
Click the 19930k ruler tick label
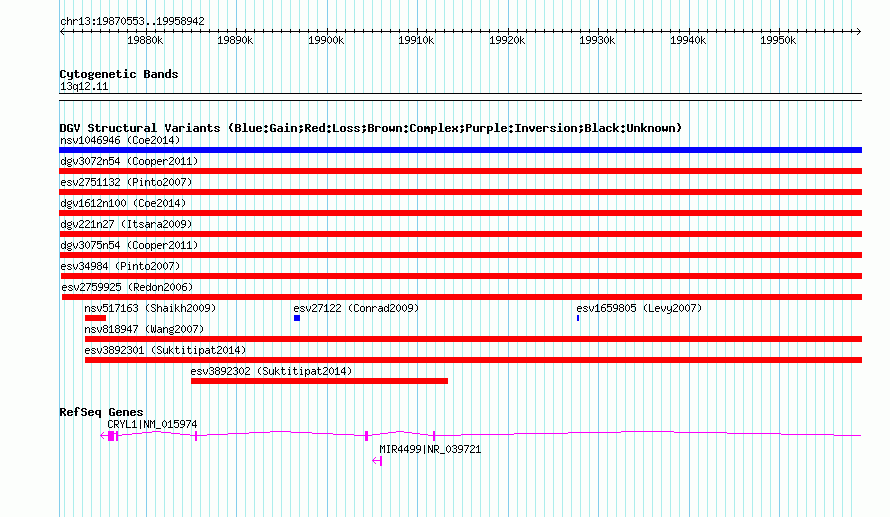[597, 40]
